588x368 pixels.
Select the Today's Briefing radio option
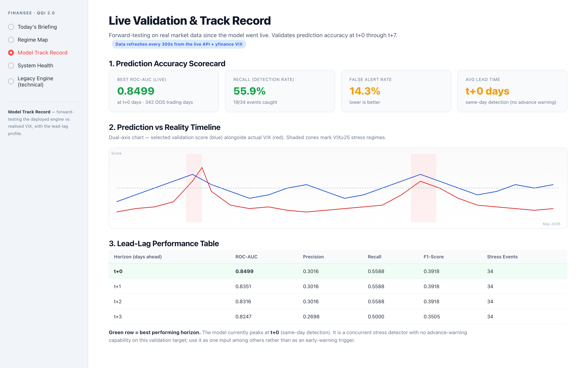tap(11, 27)
